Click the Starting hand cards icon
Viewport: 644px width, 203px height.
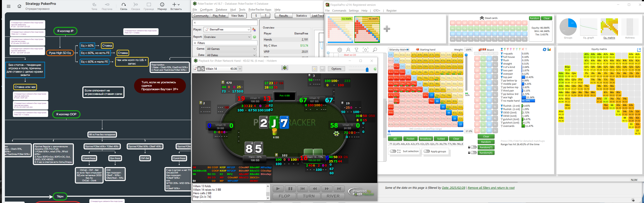417,50
